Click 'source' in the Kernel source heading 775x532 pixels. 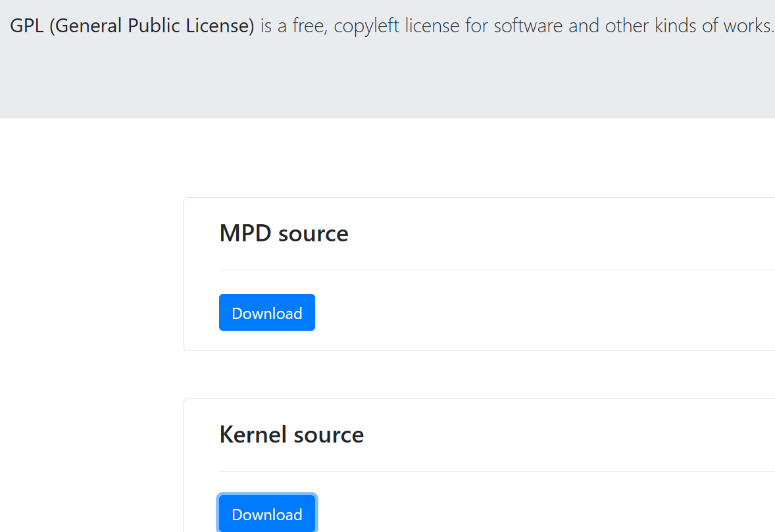coord(328,435)
